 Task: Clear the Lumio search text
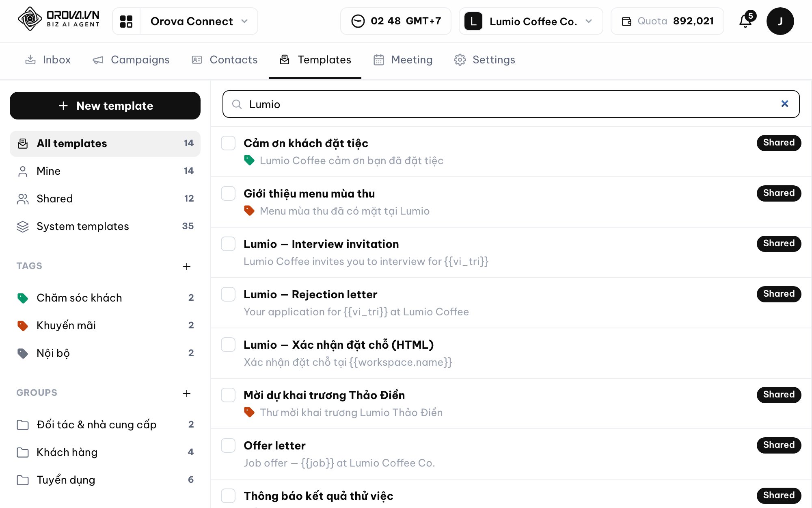point(784,104)
